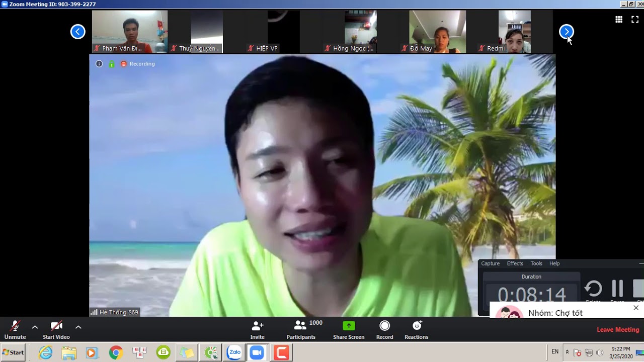The image size is (644, 362).
Task: Open the Capture menu in recorder
Action: pos(490,263)
